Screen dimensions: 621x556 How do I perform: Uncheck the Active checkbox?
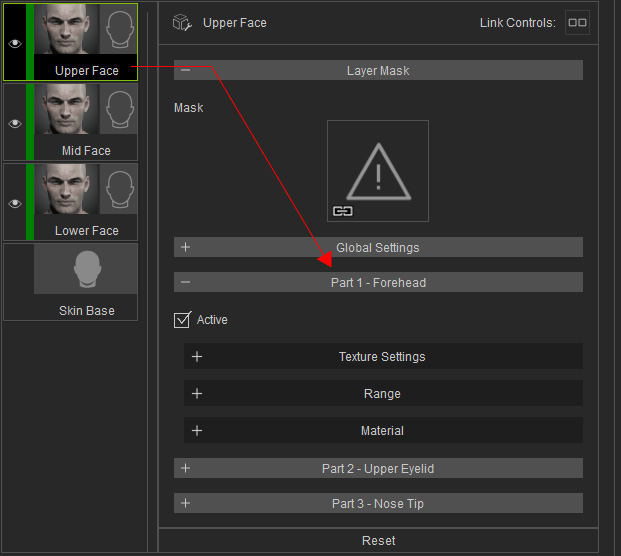click(x=182, y=320)
